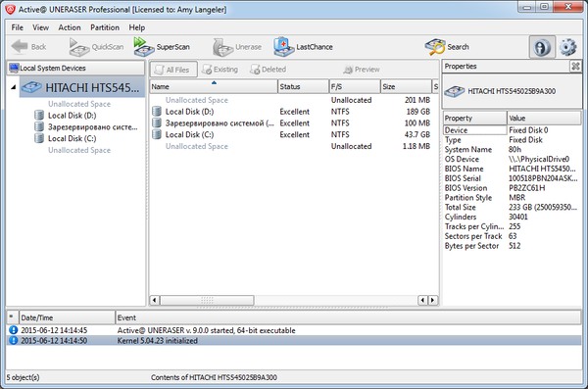Image resolution: width=588 pixels, height=389 pixels.
Task: Select last Unallocated Space in device tree
Action: [x=79, y=150]
